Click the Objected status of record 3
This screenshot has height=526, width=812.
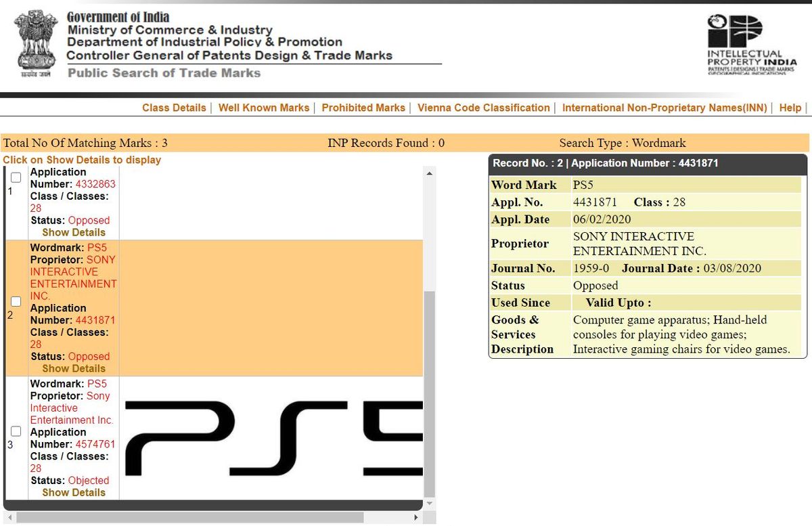[x=89, y=480]
